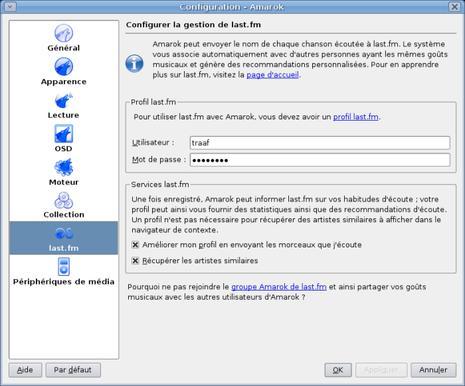The width and height of the screenshot is (465, 386).
Task: Toggle Améliorer mon profil checkbox
Action: (135, 245)
